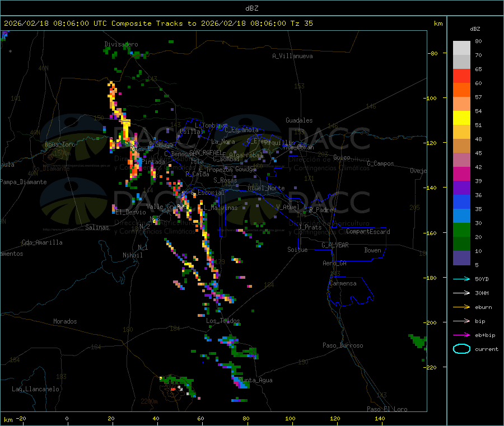Click the R_Padre label
504x426 pixels.
pos(321,210)
